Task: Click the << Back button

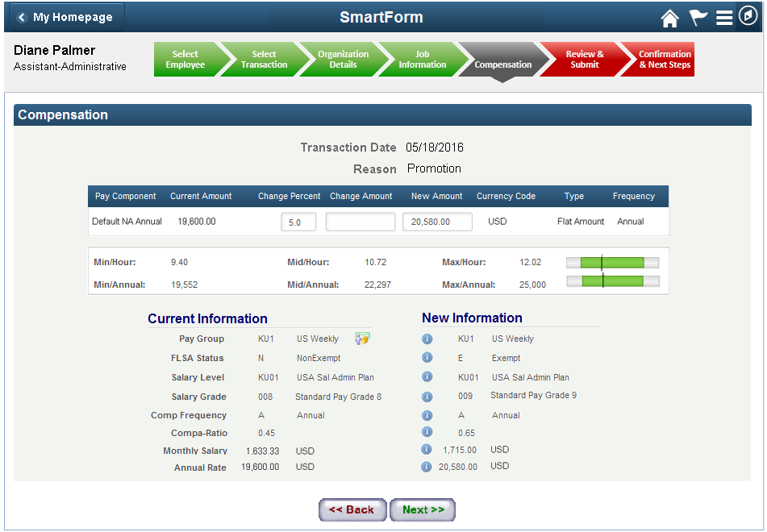Action: [352, 509]
